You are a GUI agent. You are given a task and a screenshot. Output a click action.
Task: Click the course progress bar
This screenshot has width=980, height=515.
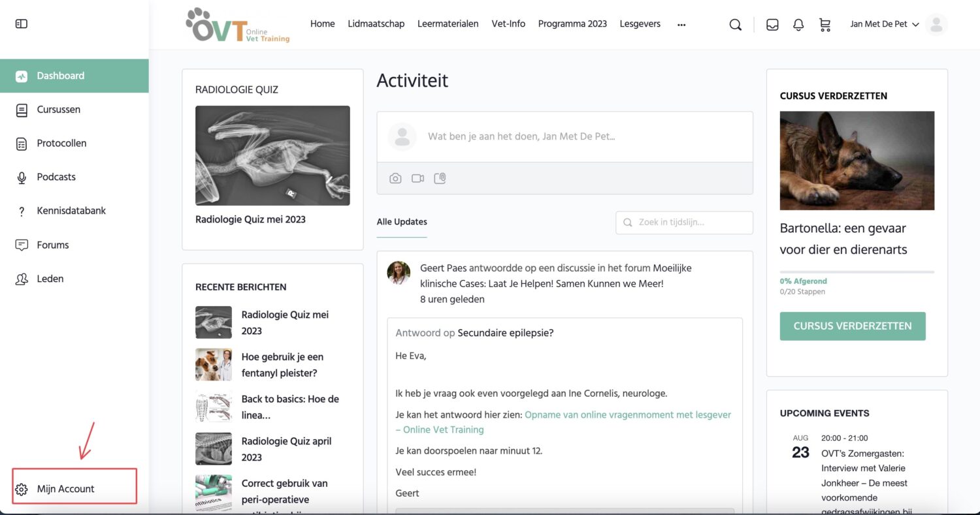(857, 272)
